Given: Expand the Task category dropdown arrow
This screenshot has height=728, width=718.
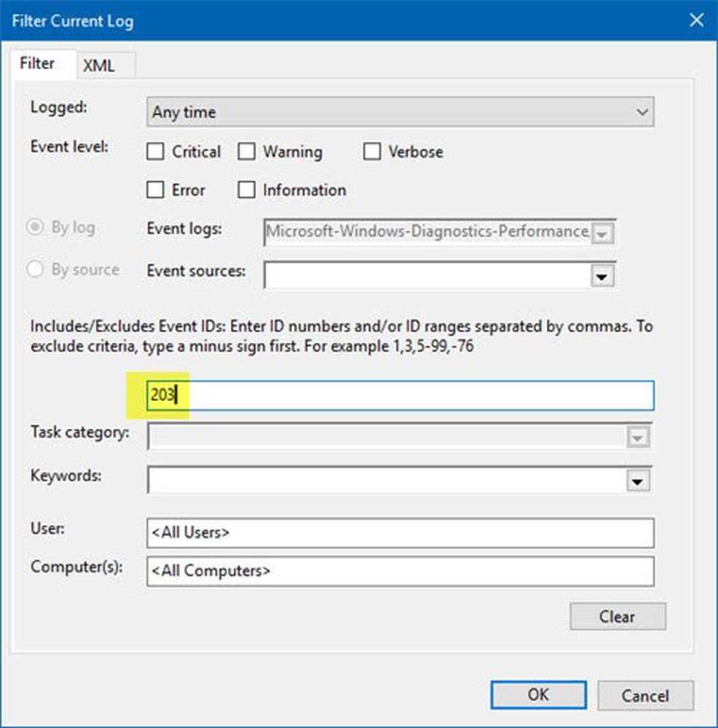Looking at the screenshot, I should pos(637,438).
